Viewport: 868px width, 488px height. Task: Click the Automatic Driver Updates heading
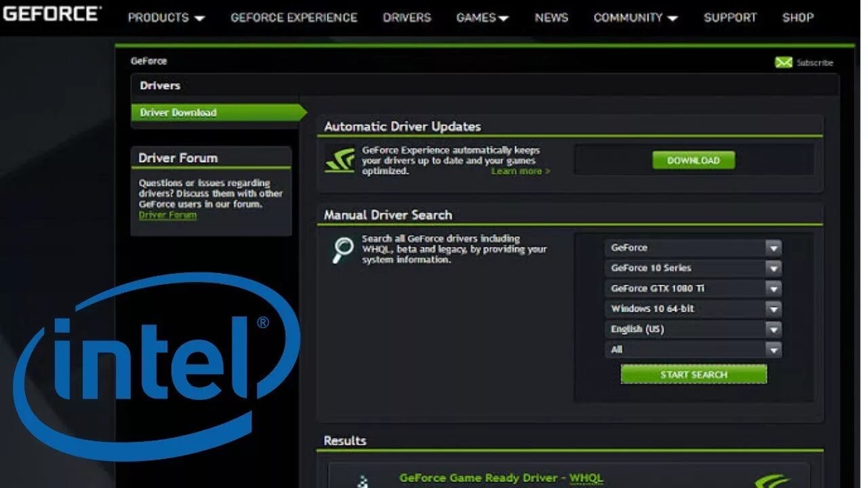402,127
